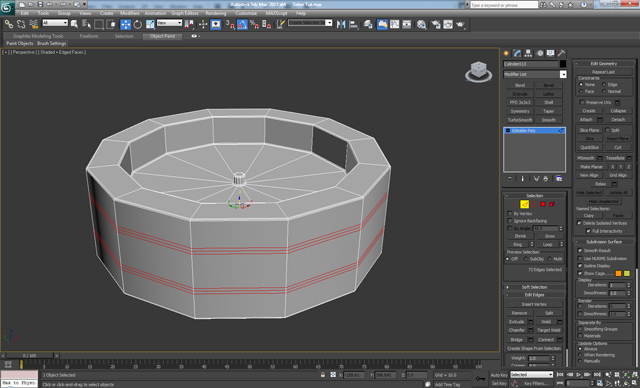Choose the Select and Rotate tool

[x=138, y=24]
